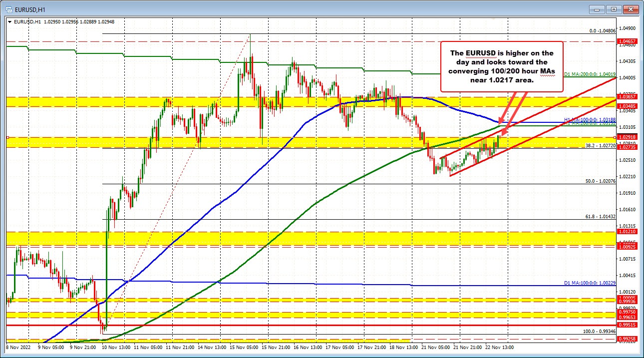This screenshot has height=358, width=644.
Task: Select the red price label 0.99258
Action: 627,339
